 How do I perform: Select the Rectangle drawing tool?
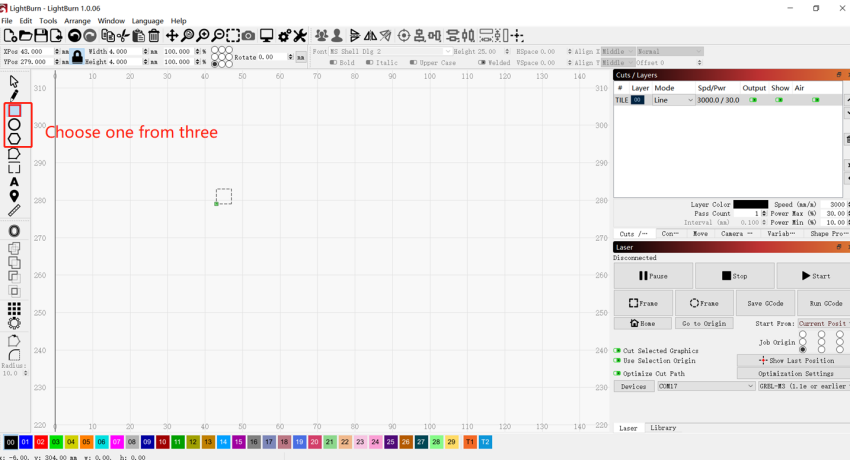(14, 111)
